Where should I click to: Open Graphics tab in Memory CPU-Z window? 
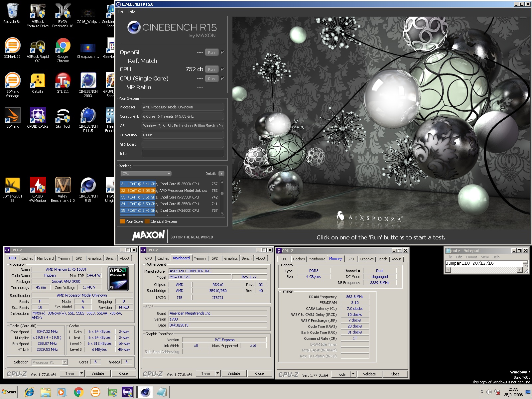click(367, 259)
